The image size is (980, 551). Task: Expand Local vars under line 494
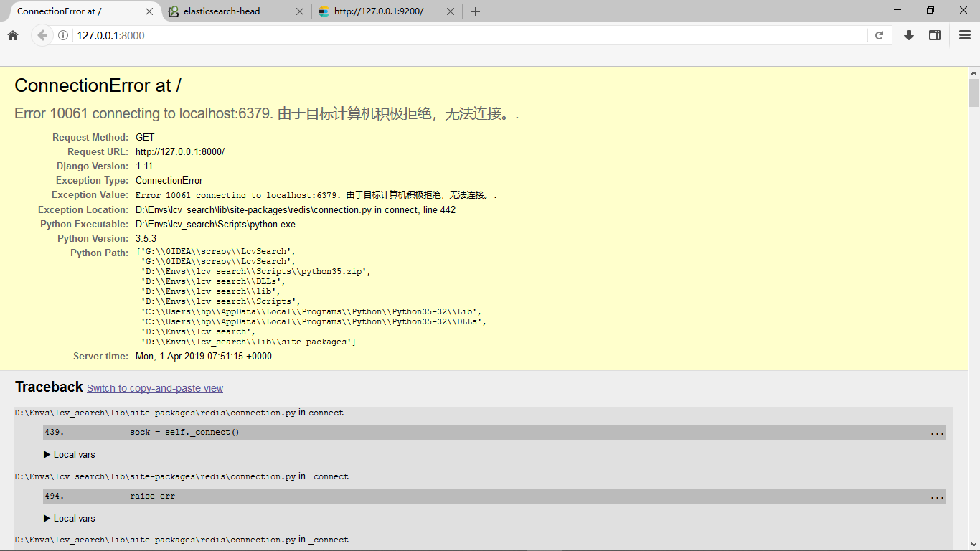click(70, 518)
